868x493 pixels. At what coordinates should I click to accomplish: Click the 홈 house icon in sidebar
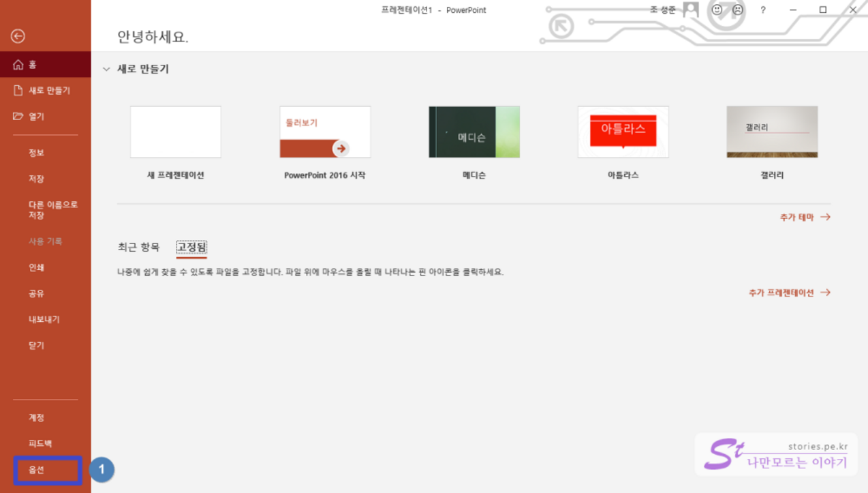(18, 65)
